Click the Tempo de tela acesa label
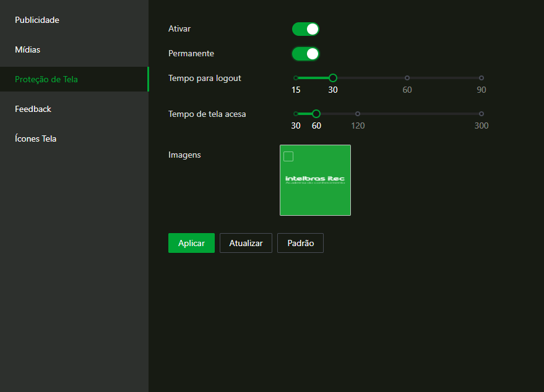 click(207, 114)
